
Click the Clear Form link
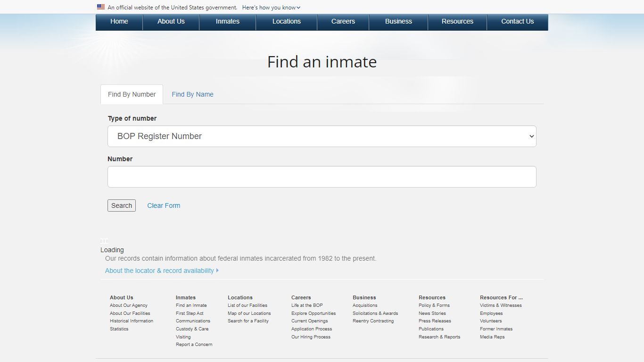(164, 206)
